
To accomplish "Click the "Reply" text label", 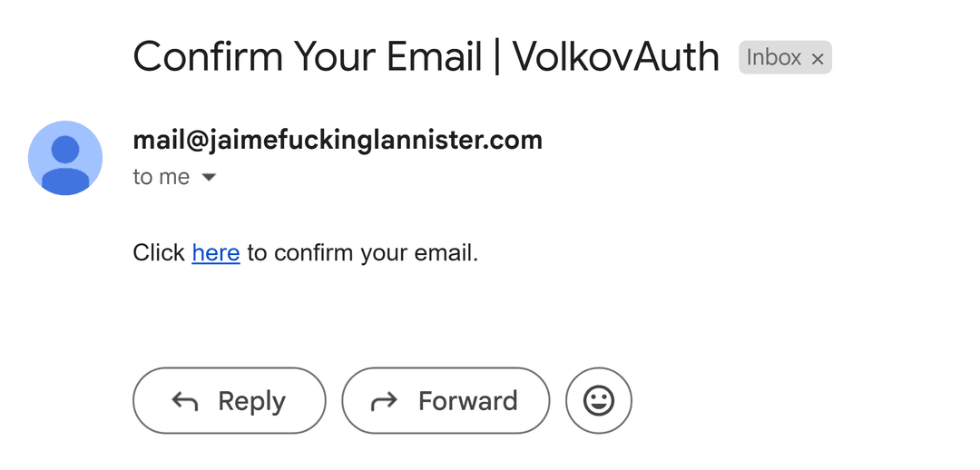I will [252, 401].
